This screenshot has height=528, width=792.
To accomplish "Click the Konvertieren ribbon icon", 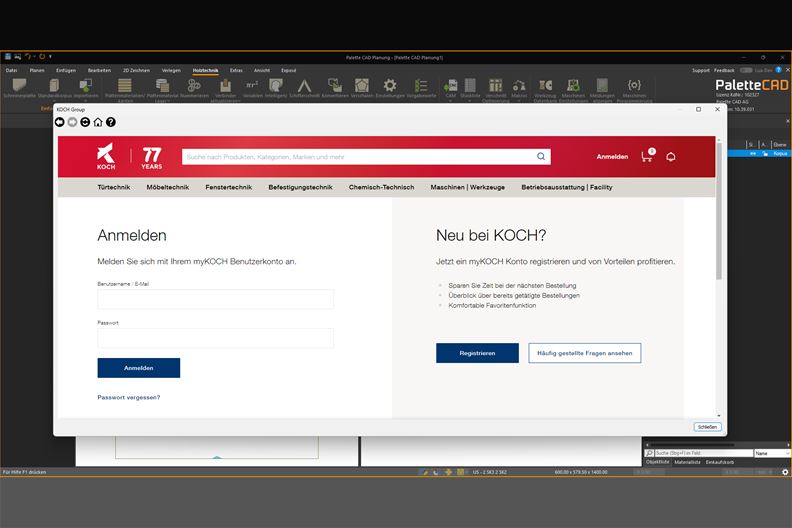I will 335,85.
